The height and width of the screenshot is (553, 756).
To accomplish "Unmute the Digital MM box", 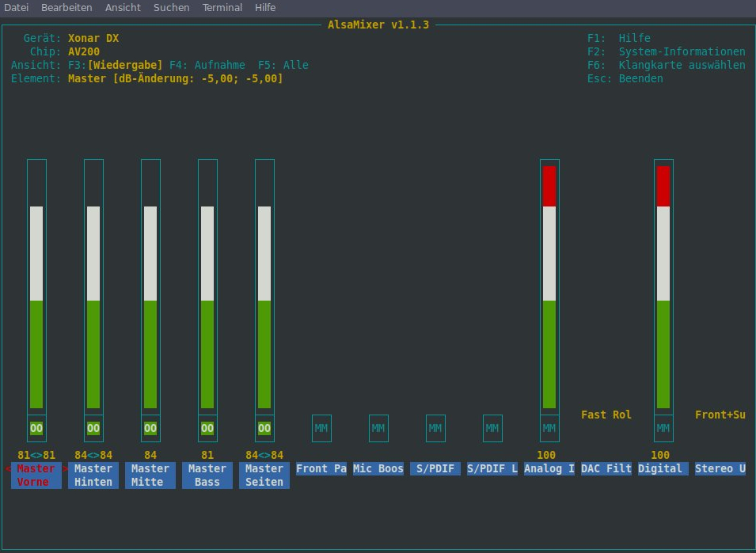I will click(x=663, y=428).
